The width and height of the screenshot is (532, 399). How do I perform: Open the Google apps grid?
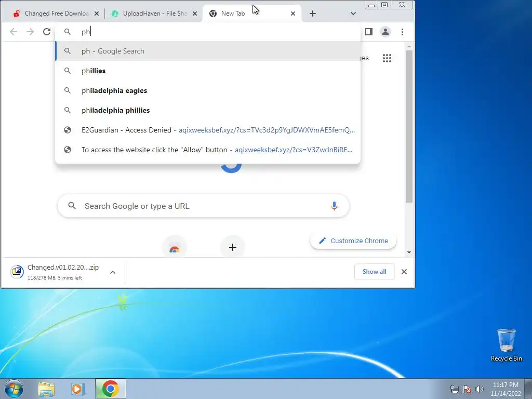(x=387, y=58)
